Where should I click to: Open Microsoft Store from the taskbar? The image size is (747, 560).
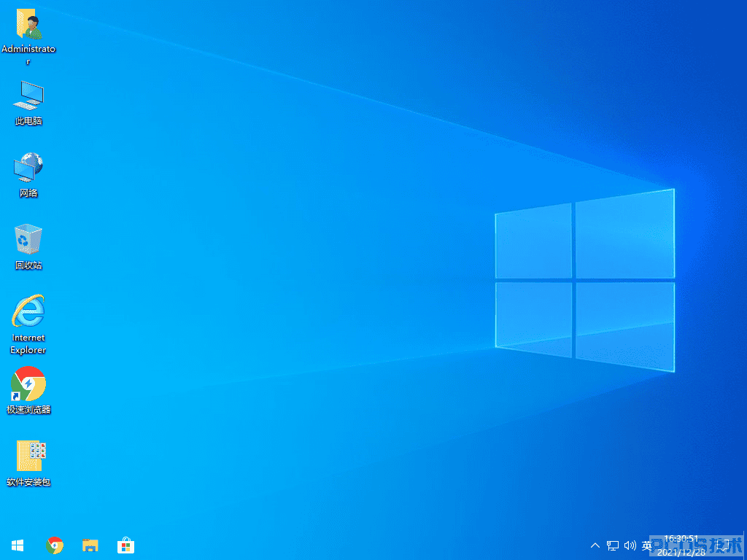pyautogui.click(x=125, y=545)
